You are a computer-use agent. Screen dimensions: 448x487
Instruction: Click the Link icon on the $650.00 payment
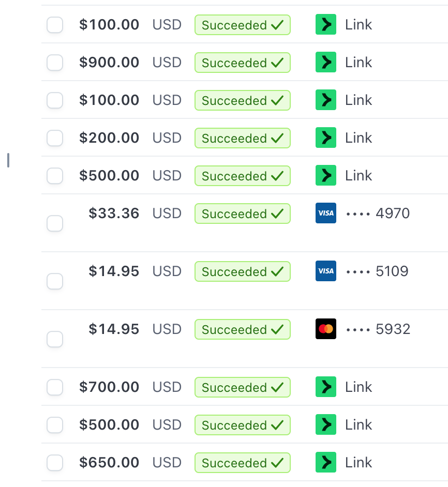point(325,463)
